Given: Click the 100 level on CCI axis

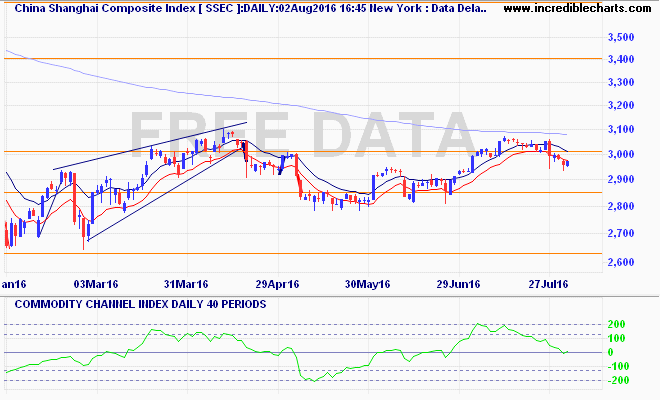Looking at the screenshot, I should [617, 338].
